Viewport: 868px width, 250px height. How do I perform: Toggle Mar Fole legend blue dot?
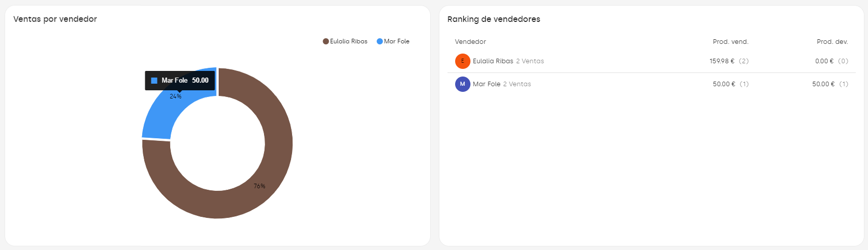(380, 41)
